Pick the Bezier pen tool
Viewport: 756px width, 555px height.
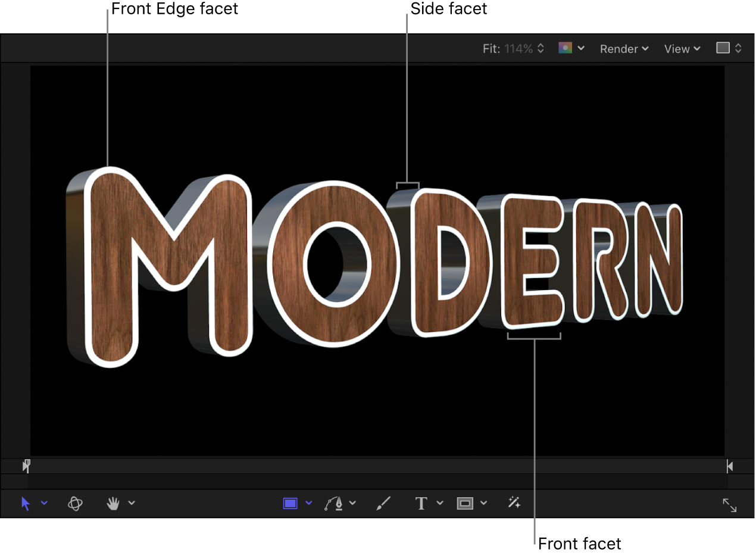[x=335, y=503]
